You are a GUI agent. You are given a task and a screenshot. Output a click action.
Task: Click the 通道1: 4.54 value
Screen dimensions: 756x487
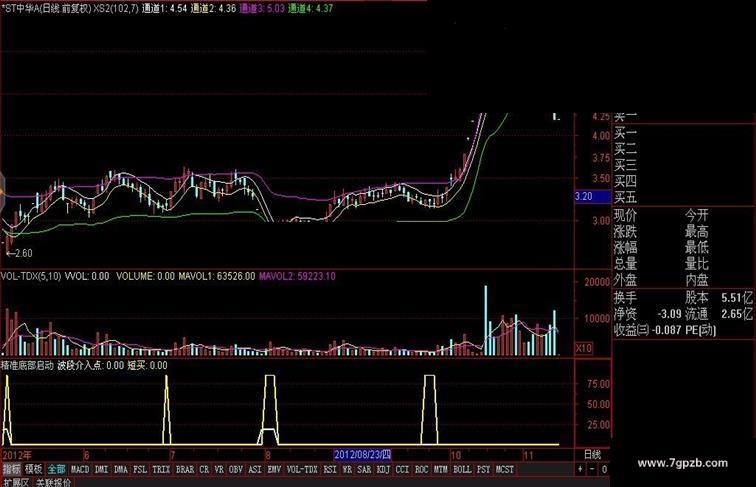point(164,8)
